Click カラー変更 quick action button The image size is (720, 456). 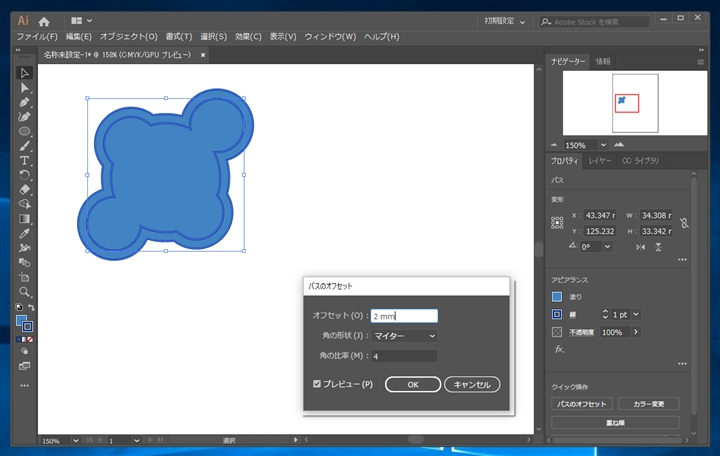tap(648, 404)
